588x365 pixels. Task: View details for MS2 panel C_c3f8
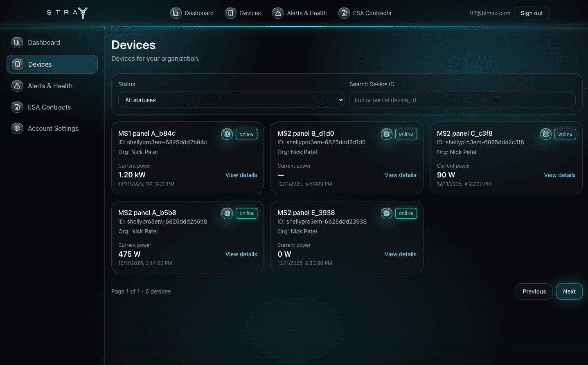pos(559,175)
